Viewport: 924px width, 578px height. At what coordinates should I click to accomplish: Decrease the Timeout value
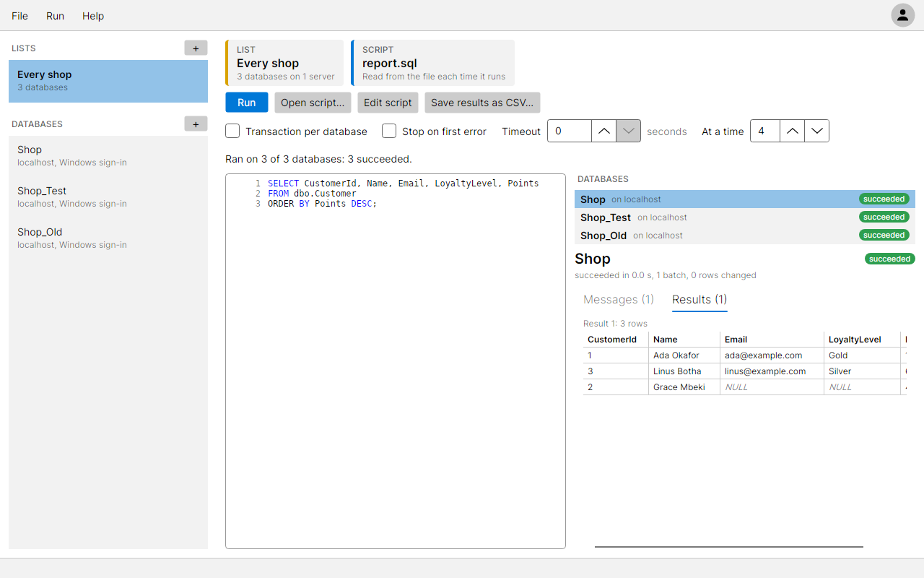[629, 131]
